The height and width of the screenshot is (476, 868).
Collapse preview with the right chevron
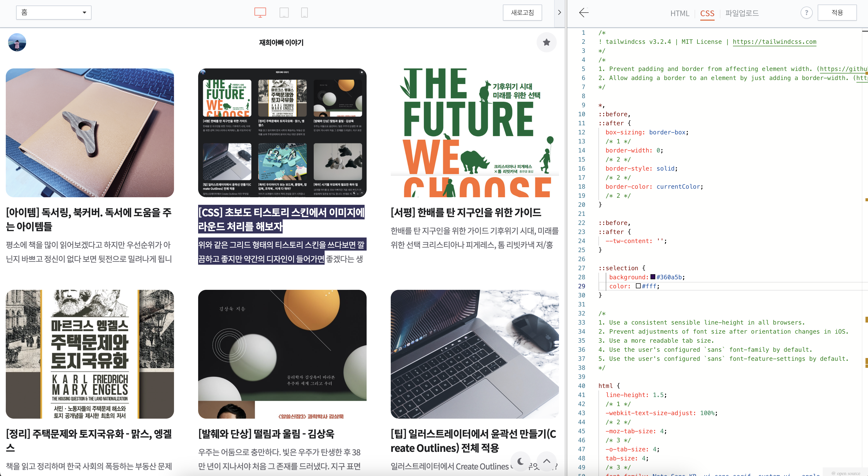(x=559, y=13)
